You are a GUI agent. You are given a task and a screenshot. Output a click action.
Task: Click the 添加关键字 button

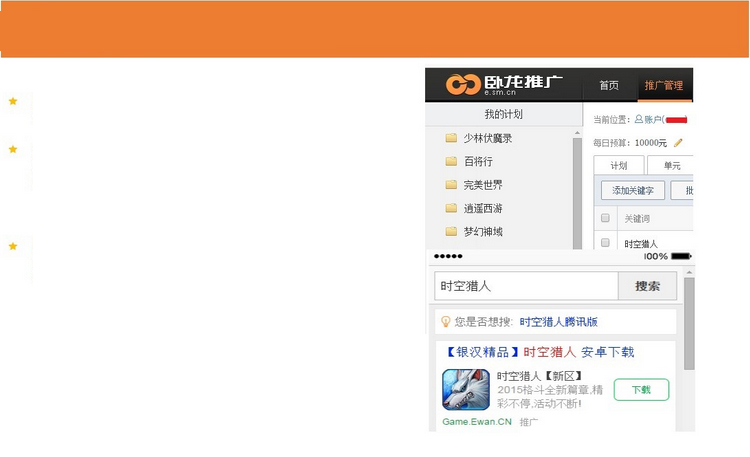click(x=633, y=190)
